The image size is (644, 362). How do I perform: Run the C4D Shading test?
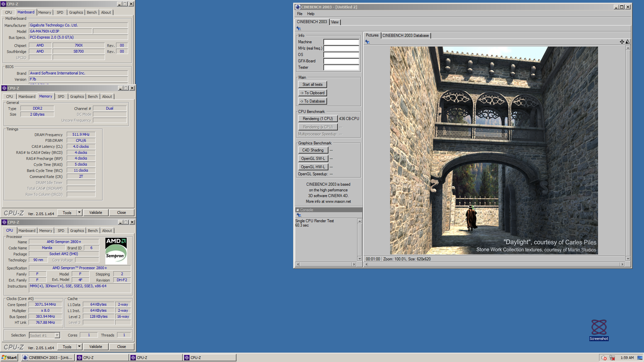click(313, 150)
